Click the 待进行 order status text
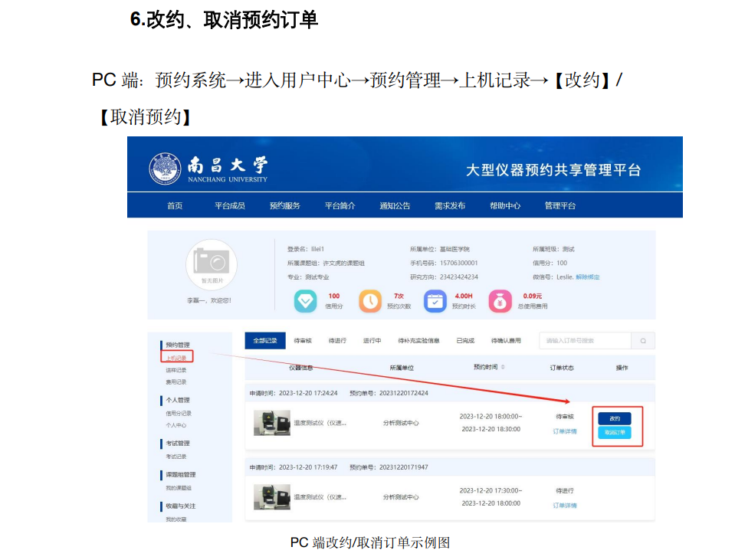 565,490
